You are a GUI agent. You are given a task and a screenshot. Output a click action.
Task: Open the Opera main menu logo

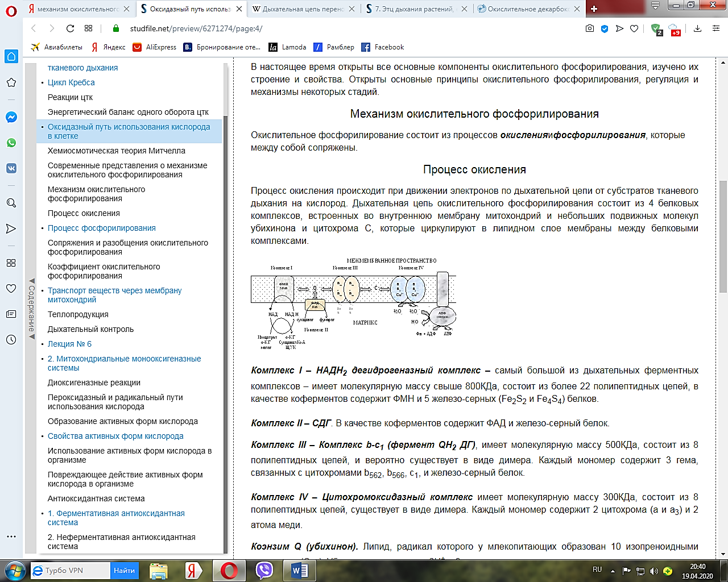(x=11, y=10)
